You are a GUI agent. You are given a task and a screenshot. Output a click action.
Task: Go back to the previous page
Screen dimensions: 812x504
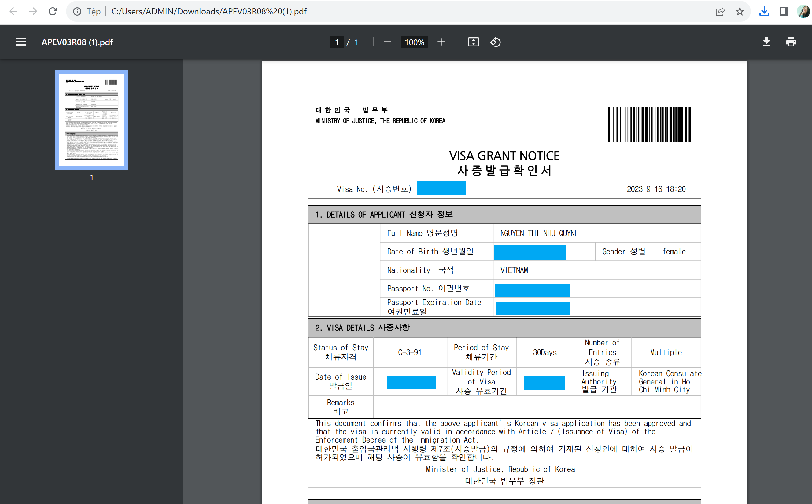pos(13,11)
